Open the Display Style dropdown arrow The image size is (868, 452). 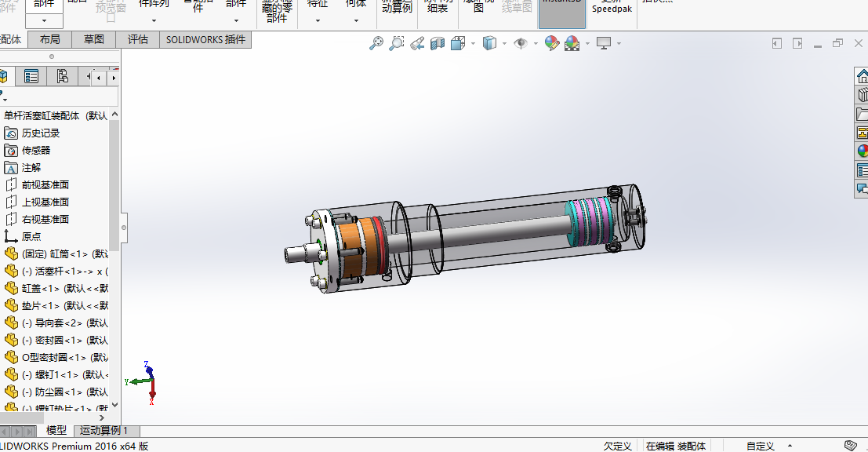tap(504, 43)
